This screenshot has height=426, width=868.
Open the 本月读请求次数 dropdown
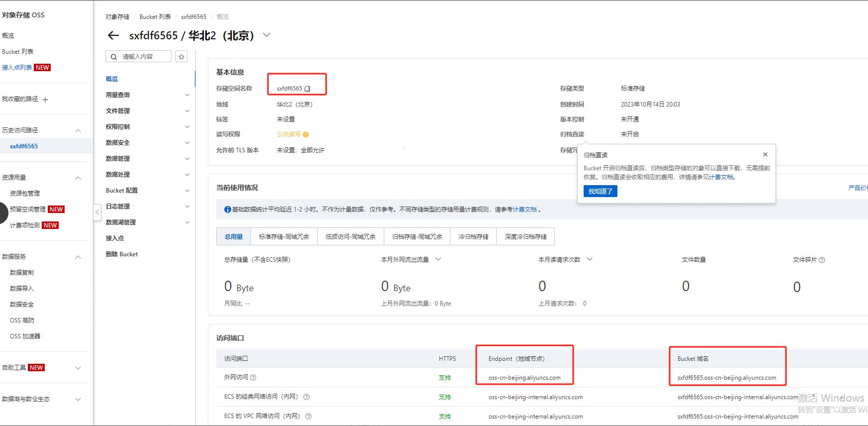click(590, 259)
